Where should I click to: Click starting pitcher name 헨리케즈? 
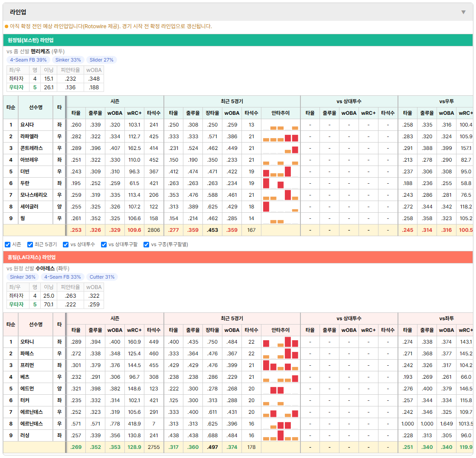[40, 51]
